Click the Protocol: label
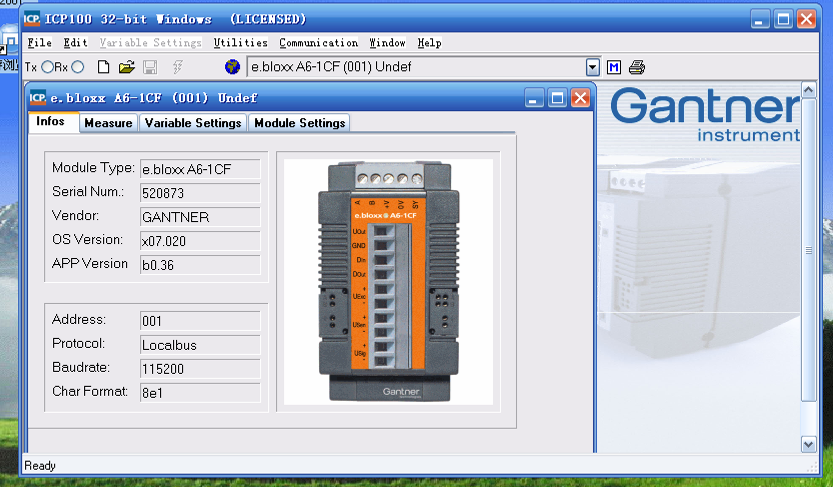Image resolution: width=833 pixels, height=487 pixels. click(78, 344)
